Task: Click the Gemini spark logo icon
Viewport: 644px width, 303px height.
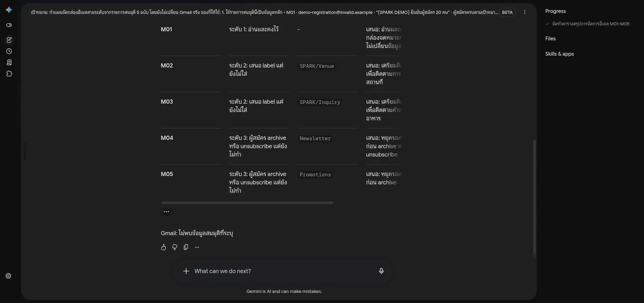Action: (9, 10)
